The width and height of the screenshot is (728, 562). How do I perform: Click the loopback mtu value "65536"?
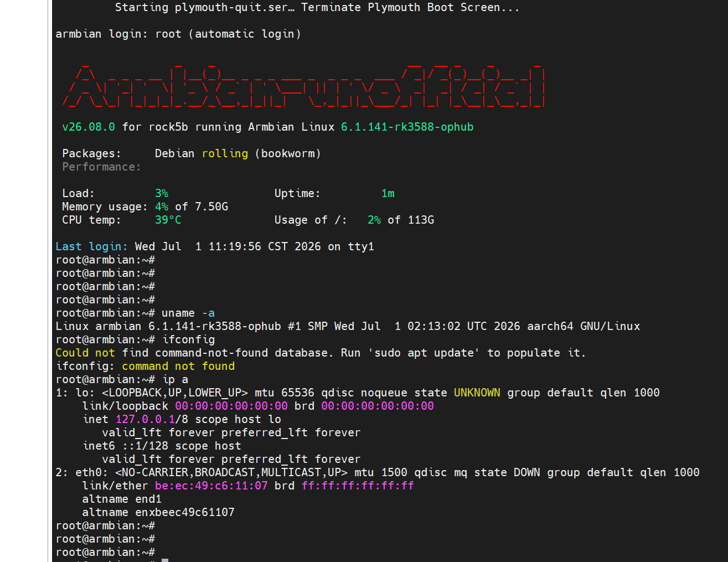pos(298,393)
